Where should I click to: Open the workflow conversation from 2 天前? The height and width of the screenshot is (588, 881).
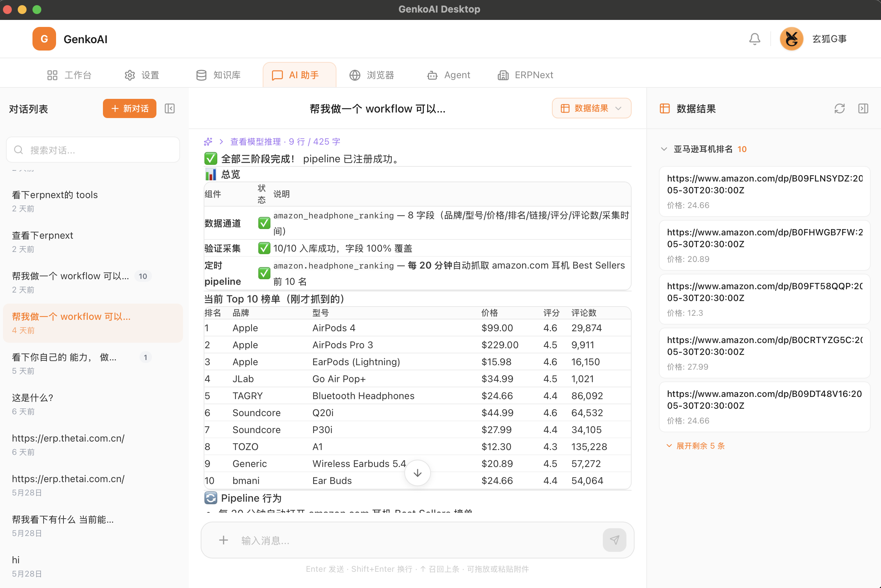(x=93, y=282)
